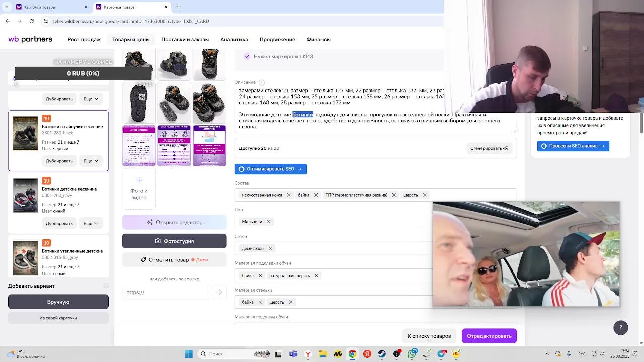This screenshot has width=644, height=362.
Task: Open the Поставки и заказы menu
Action: tap(185, 39)
